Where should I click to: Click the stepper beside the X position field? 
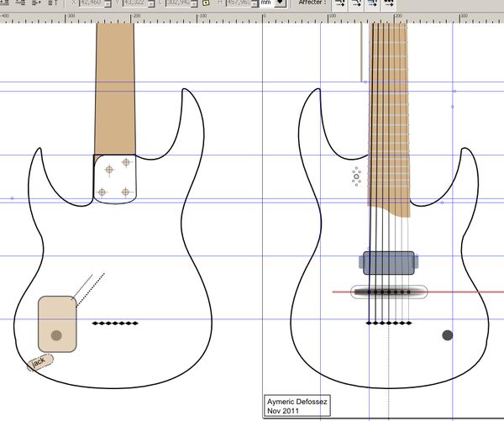108,3
